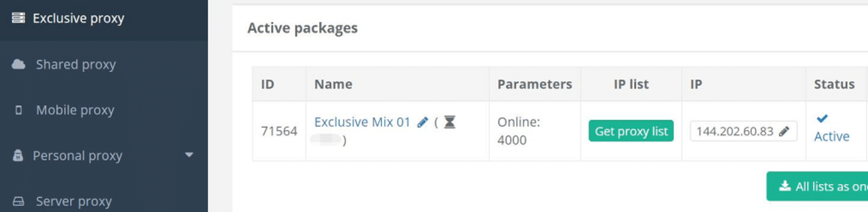868x212 pixels.
Task: Click the Exclusive proxy server icon
Action: point(18,18)
